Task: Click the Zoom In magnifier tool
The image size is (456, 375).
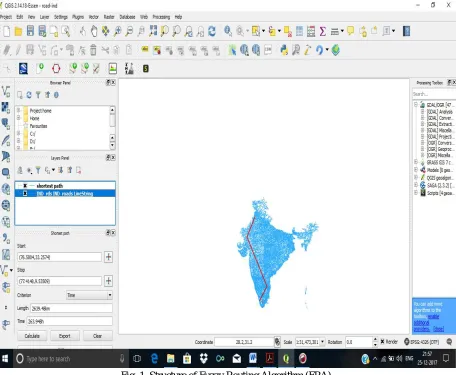Action: [117, 31]
